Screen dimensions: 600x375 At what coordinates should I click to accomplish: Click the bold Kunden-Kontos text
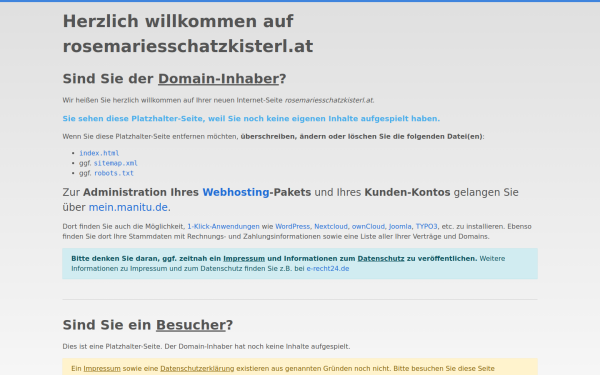coord(407,192)
